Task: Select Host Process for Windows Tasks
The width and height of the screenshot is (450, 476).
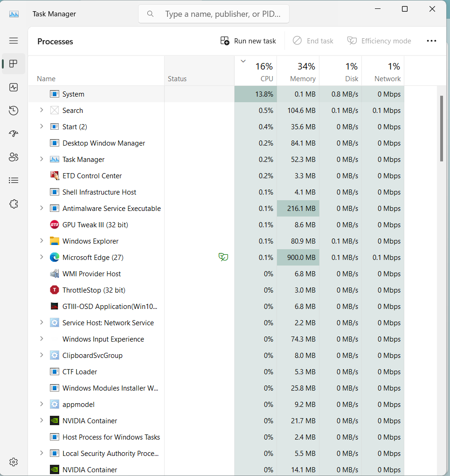Action: point(216,437)
